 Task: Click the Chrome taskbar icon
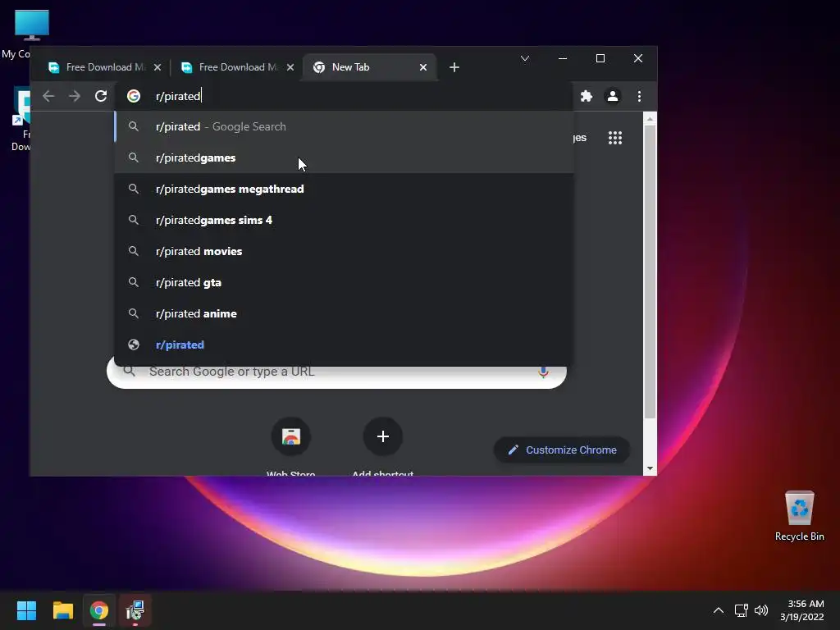point(99,610)
